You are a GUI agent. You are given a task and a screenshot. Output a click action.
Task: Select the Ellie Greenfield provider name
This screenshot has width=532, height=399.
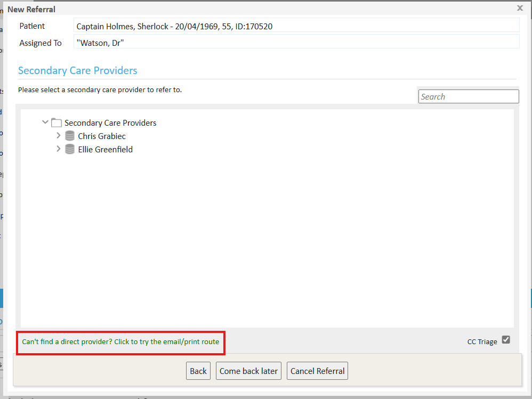coord(106,150)
